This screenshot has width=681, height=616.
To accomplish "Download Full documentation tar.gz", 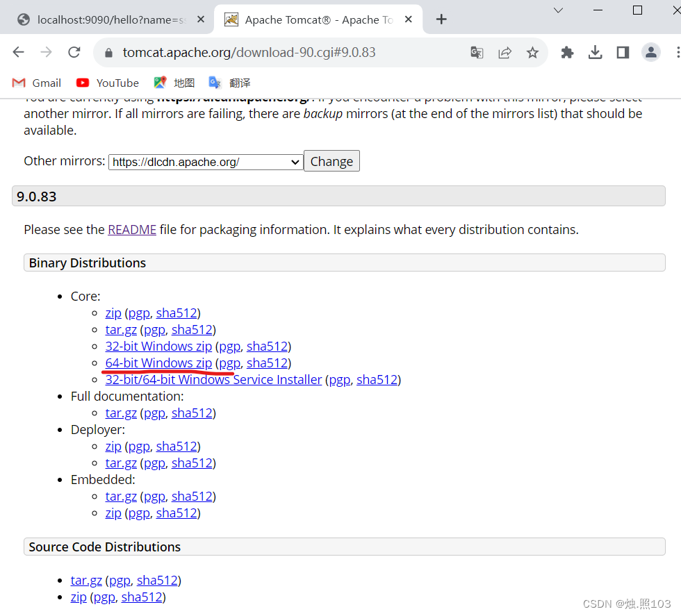I will (121, 413).
